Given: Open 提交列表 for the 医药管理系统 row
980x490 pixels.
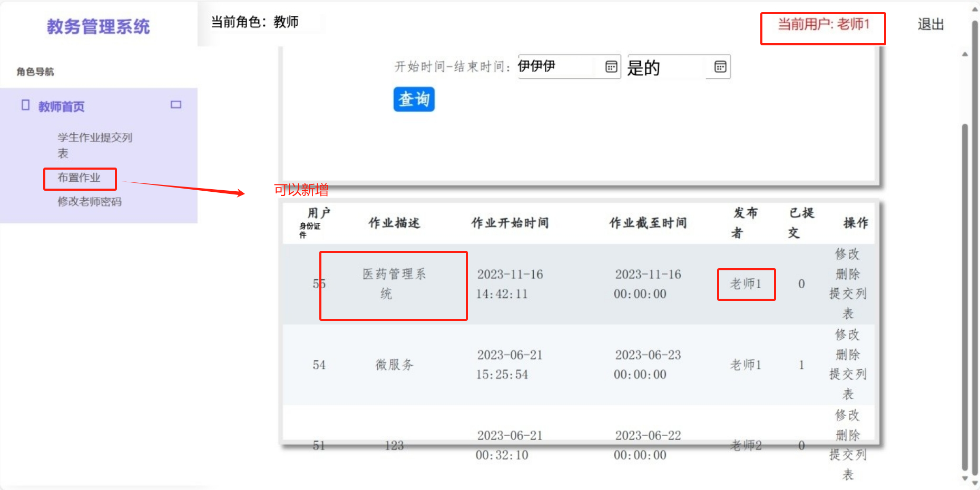Looking at the screenshot, I should pyautogui.click(x=848, y=303).
